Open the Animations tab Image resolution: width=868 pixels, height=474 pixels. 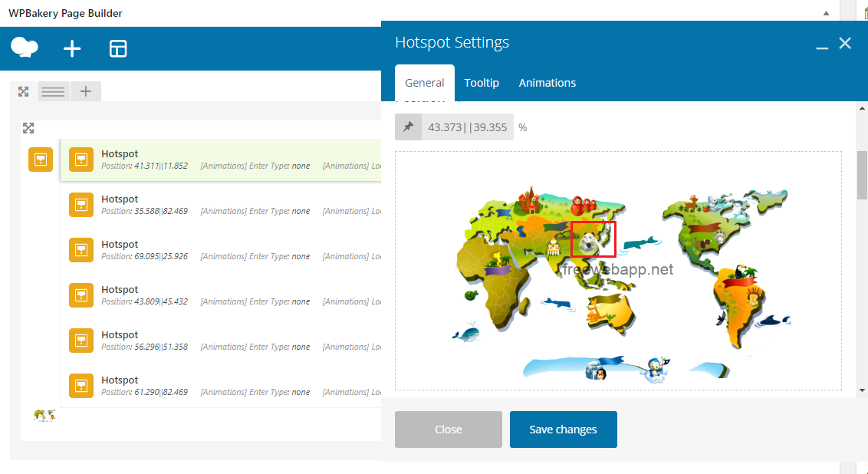pos(547,83)
